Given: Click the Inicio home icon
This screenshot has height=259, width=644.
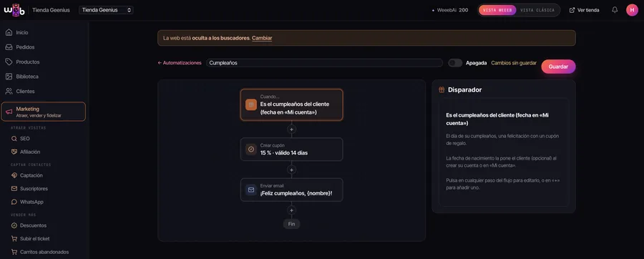Looking at the screenshot, I should point(9,32).
